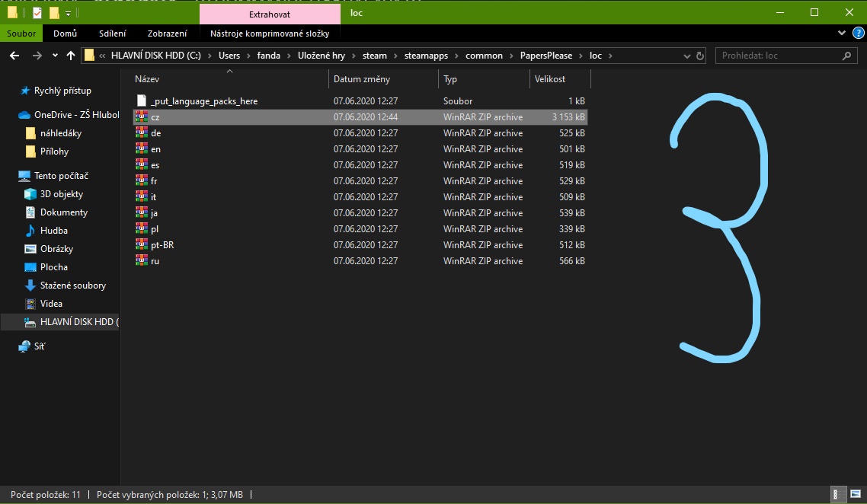The image size is (867, 504).
Task: Open recent locations dropdown arrow
Action: [55, 56]
